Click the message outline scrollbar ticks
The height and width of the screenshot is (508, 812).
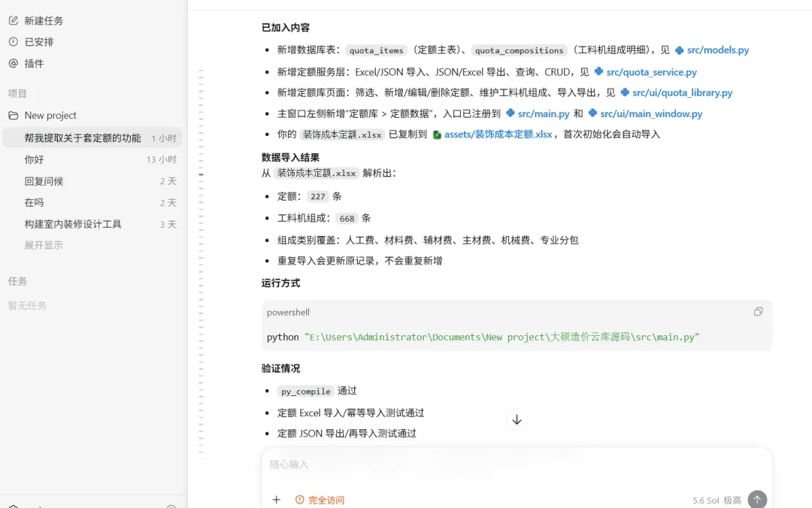pyautogui.click(x=201, y=264)
